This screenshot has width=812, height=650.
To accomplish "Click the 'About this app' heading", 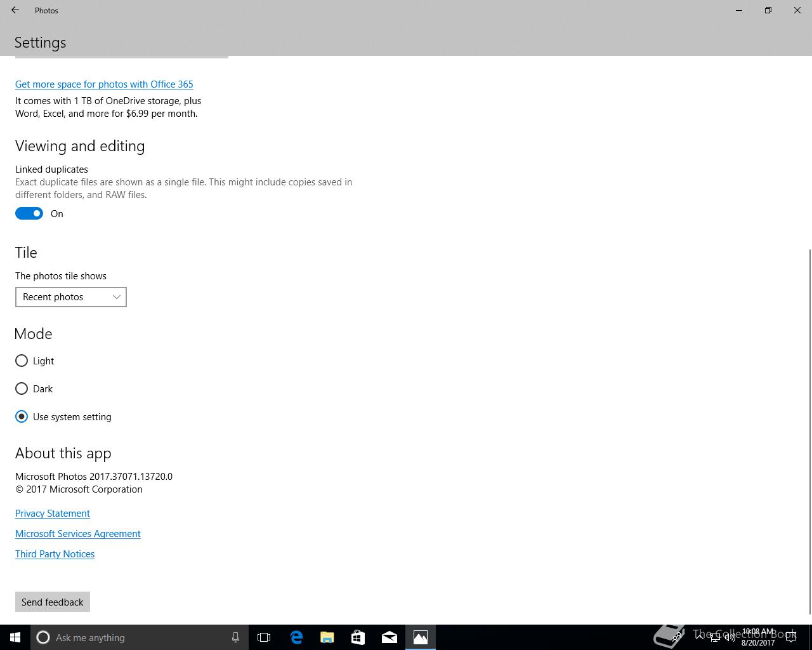I will coord(63,453).
